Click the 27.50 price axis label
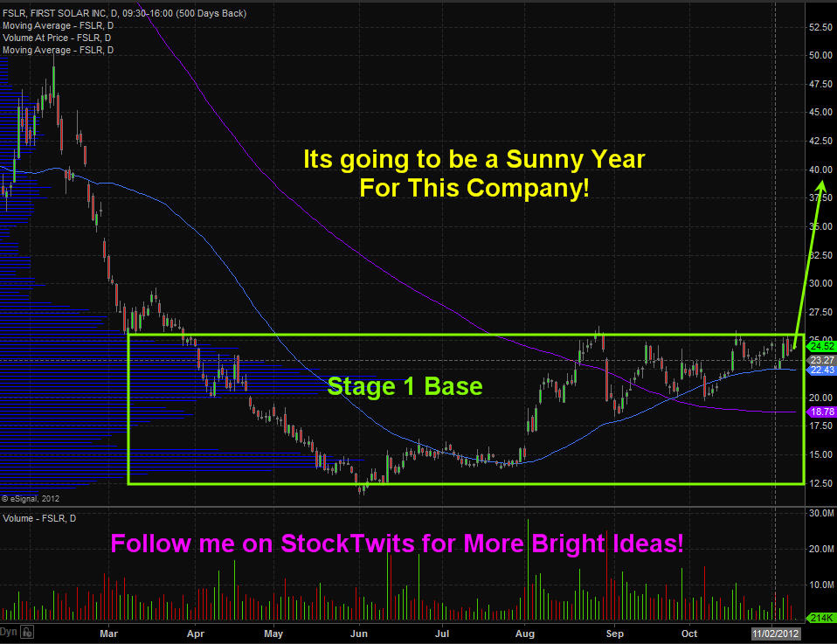This screenshot has width=837, height=644. pyautogui.click(x=821, y=312)
